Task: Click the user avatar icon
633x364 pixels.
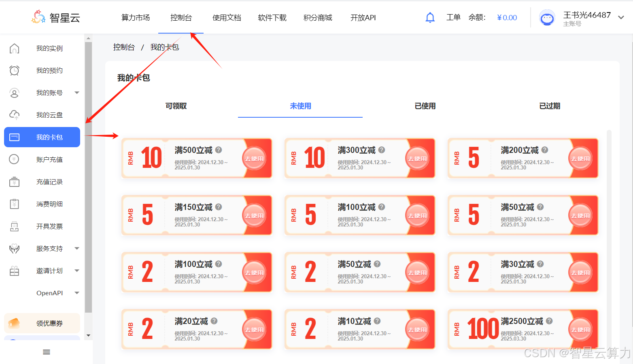Action: click(x=547, y=18)
